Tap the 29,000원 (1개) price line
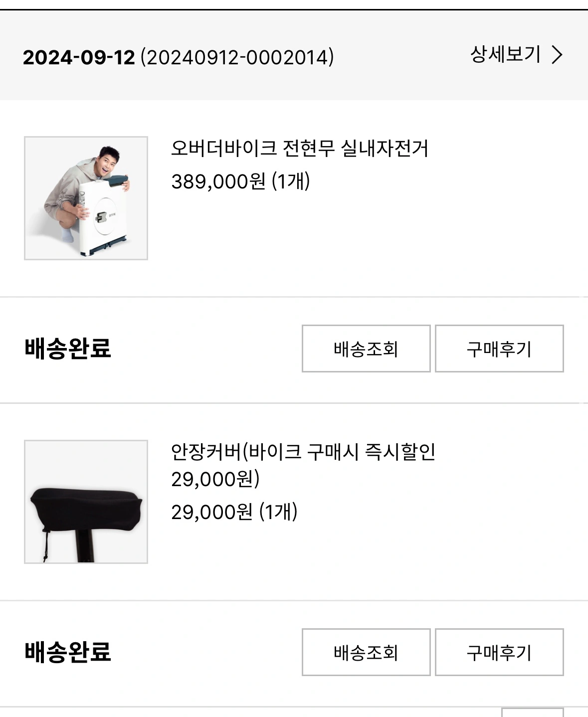Screen dimensions: 588x717 (234, 512)
